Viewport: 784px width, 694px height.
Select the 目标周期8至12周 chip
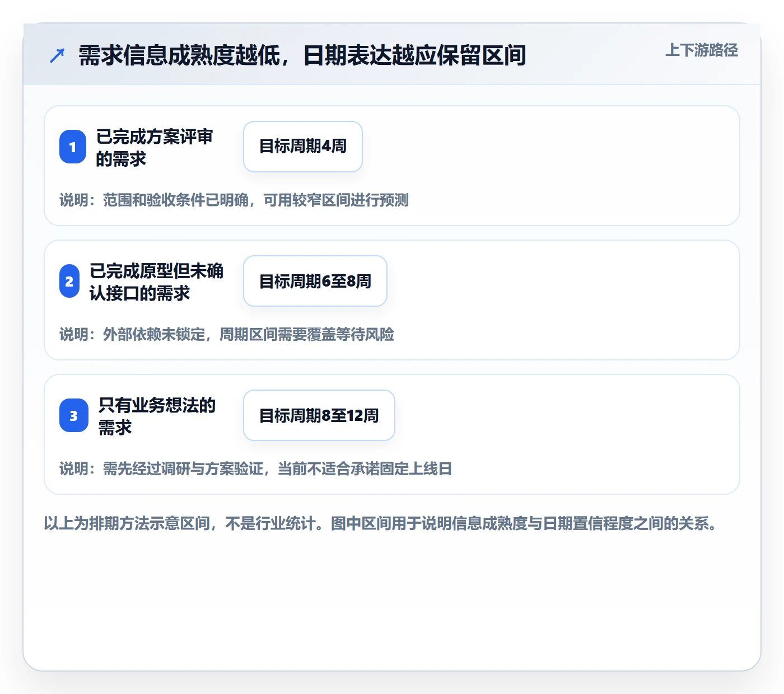(319, 415)
